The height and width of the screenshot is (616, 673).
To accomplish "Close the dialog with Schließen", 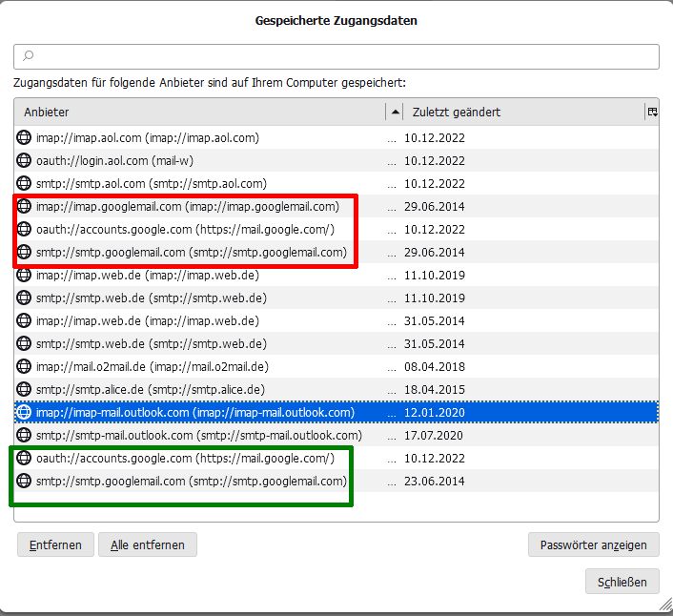I will click(622, 582).
